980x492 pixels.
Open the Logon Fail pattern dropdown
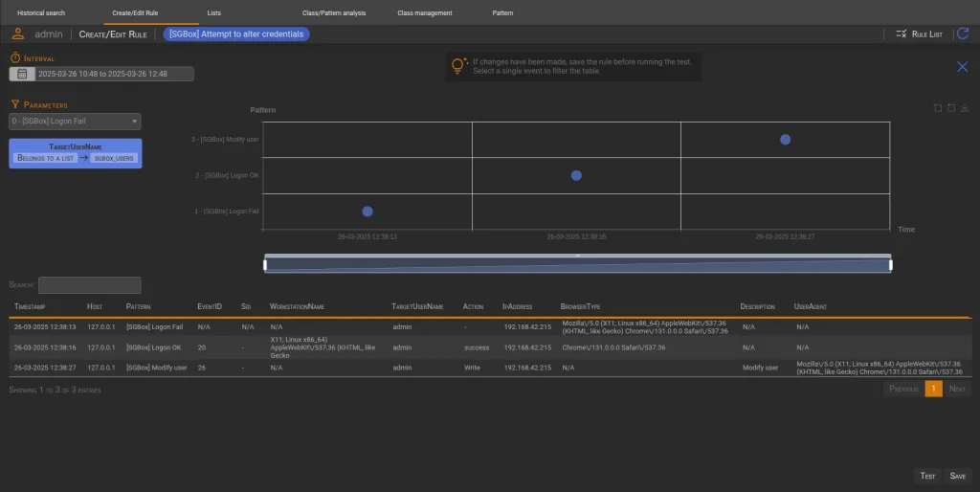click(x=75, y=122)
